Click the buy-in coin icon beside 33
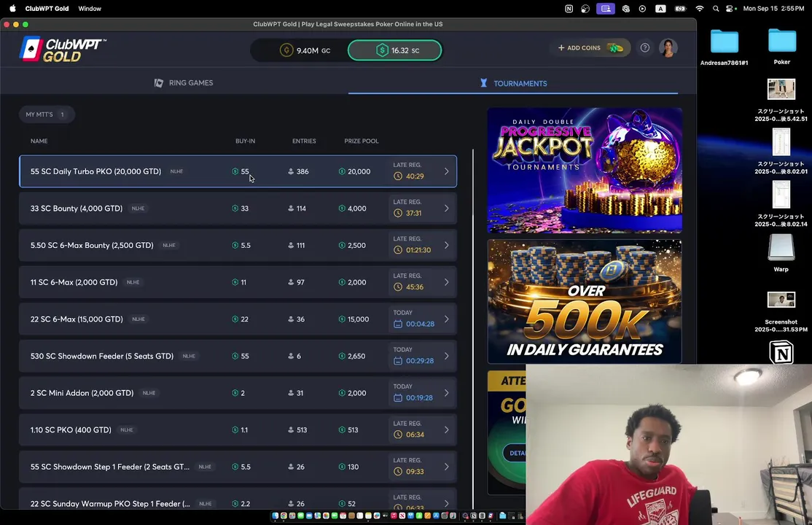 (235, 209)
